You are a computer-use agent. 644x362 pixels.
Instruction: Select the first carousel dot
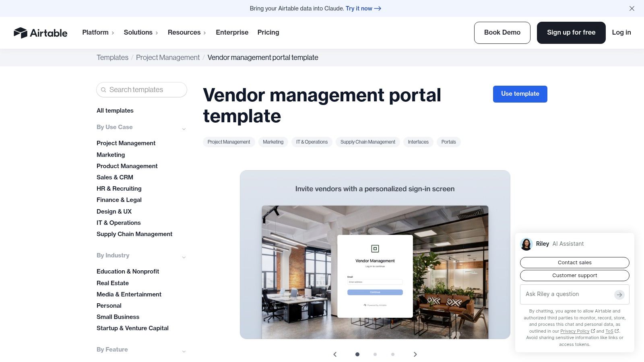pyautogui.click(x=357, y=354)
